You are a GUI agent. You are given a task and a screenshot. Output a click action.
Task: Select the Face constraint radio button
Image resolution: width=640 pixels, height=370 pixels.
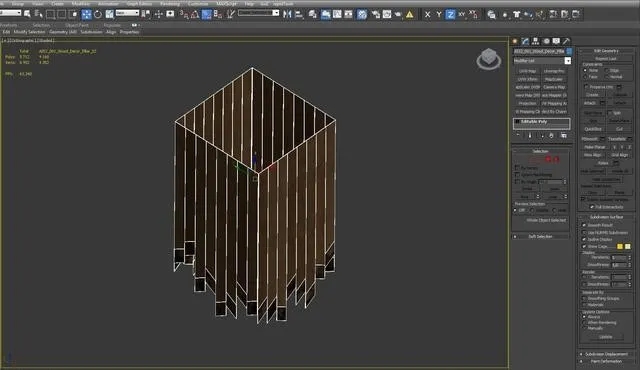586,77
